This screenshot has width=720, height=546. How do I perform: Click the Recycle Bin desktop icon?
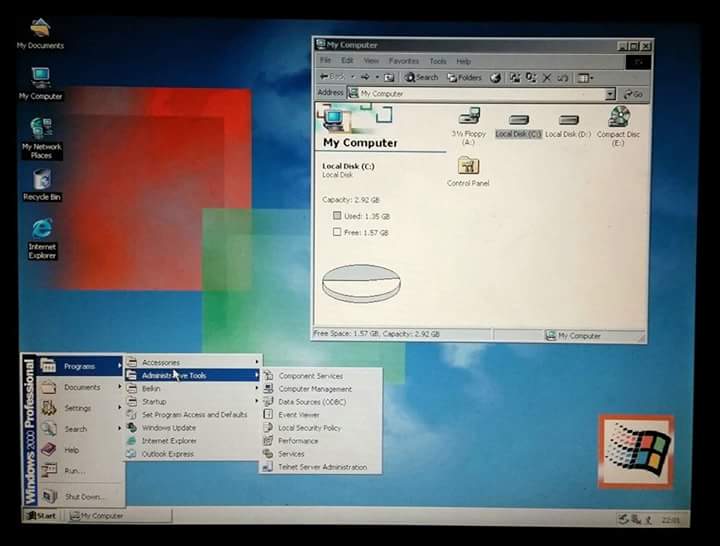(41, 180)
